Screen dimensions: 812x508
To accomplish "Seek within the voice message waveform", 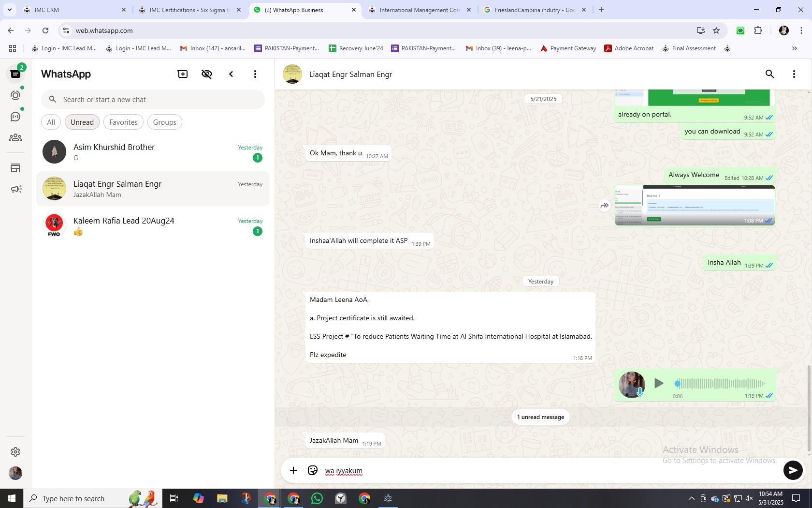I will [720, 384].
